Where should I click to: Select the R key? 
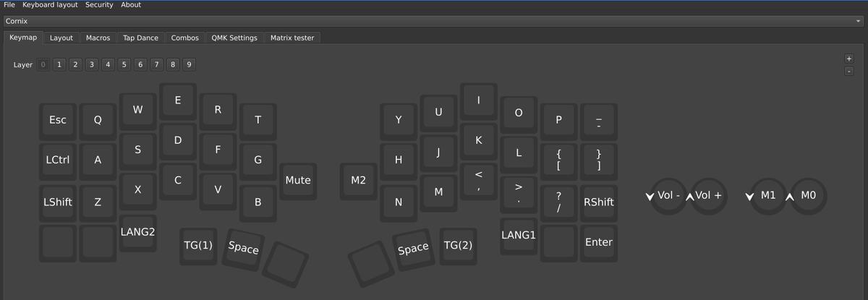click(218, 110)
